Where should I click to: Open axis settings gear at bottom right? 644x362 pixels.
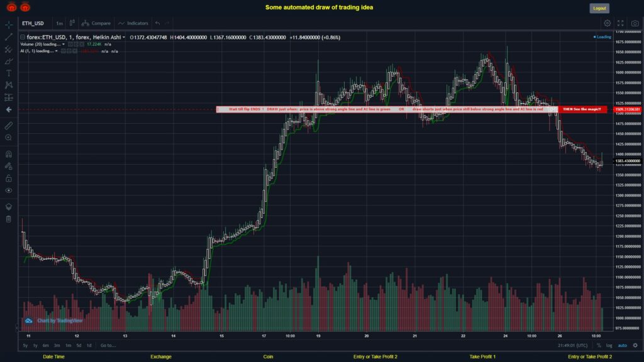(635, 346)
